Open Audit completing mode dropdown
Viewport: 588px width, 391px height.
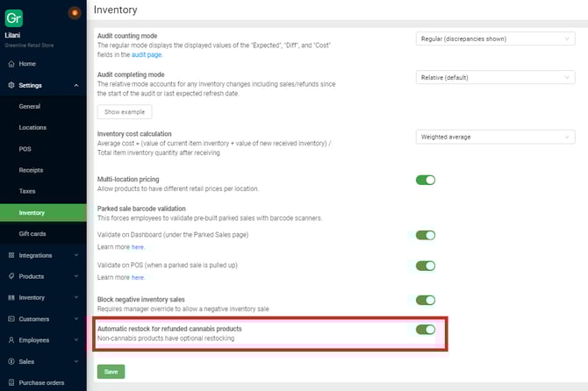click(495, 77)
